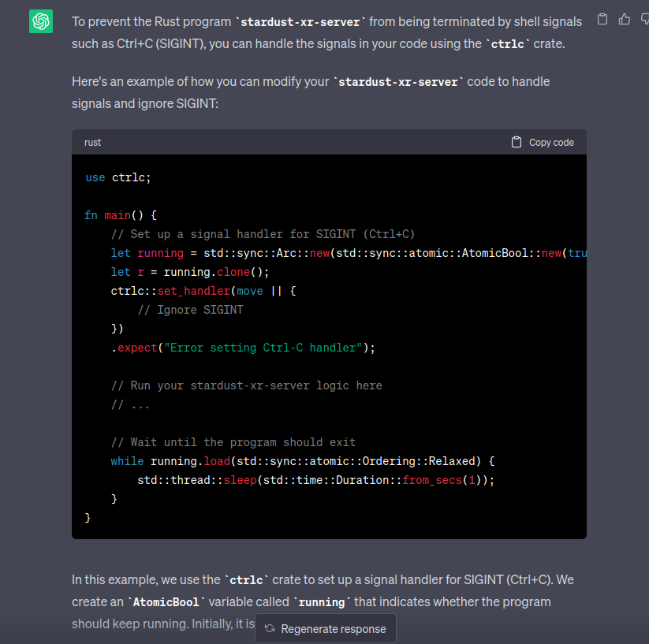Click the regenerate arrows icon
The image size is (649, 644).
pos(270,629)
